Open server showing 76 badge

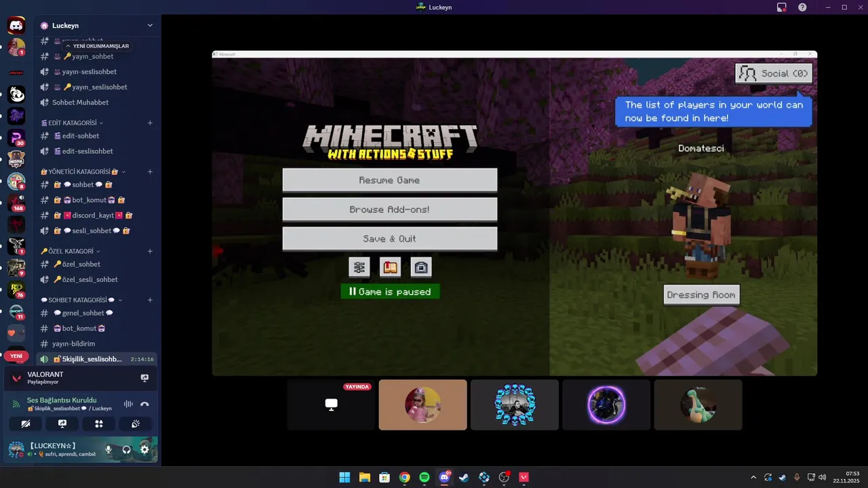pos(16,289)
